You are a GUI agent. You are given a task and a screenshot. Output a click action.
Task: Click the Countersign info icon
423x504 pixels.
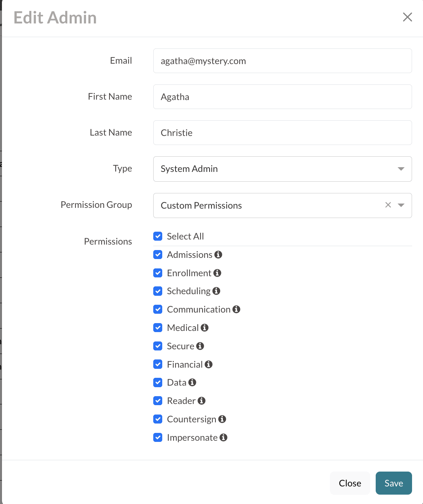[x=222, y=419]
